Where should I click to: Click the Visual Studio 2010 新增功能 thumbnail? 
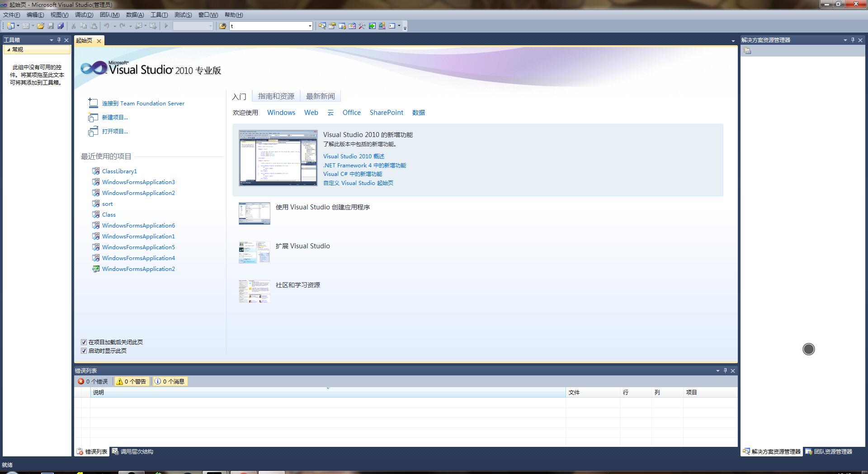278,158
